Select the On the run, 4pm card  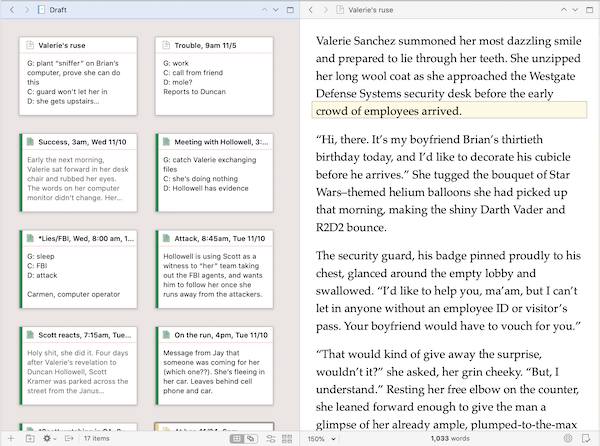pyautogui.click(x=214, y=366)
